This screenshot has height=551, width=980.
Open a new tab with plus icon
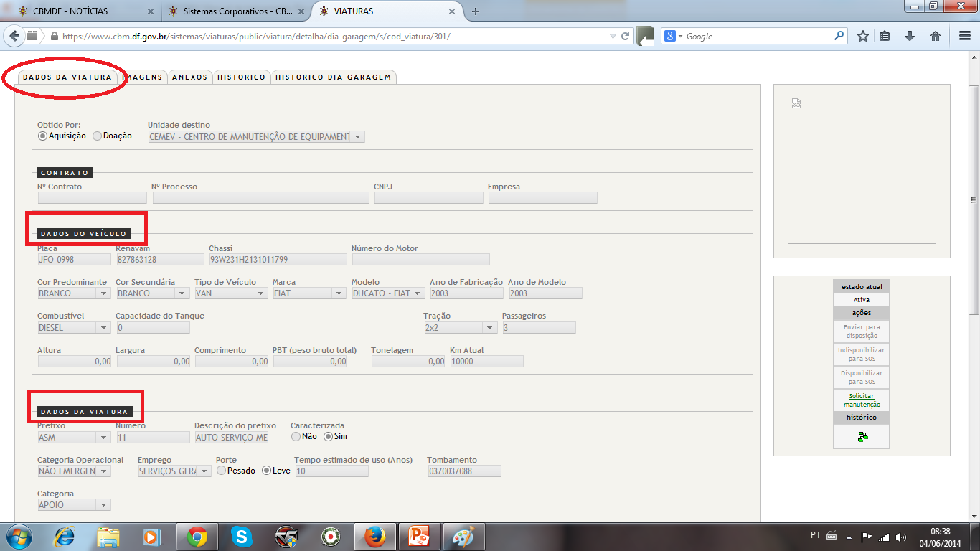(475, 11)
